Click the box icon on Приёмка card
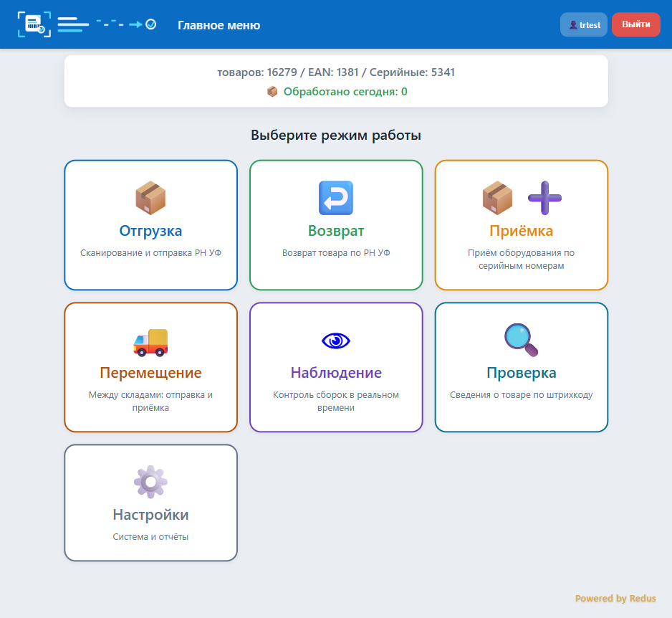The image size is (672, 618). 498,198
